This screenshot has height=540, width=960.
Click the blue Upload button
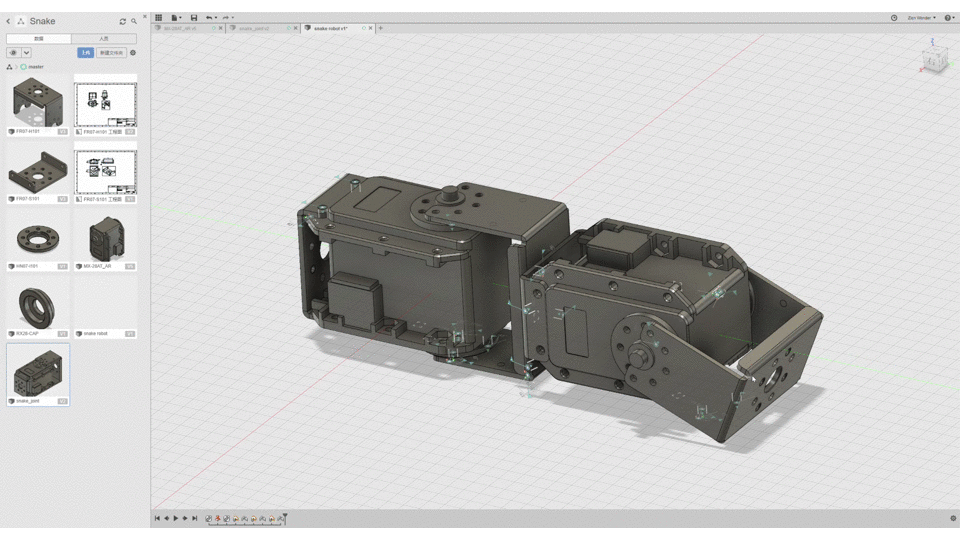tap(86, 53)
